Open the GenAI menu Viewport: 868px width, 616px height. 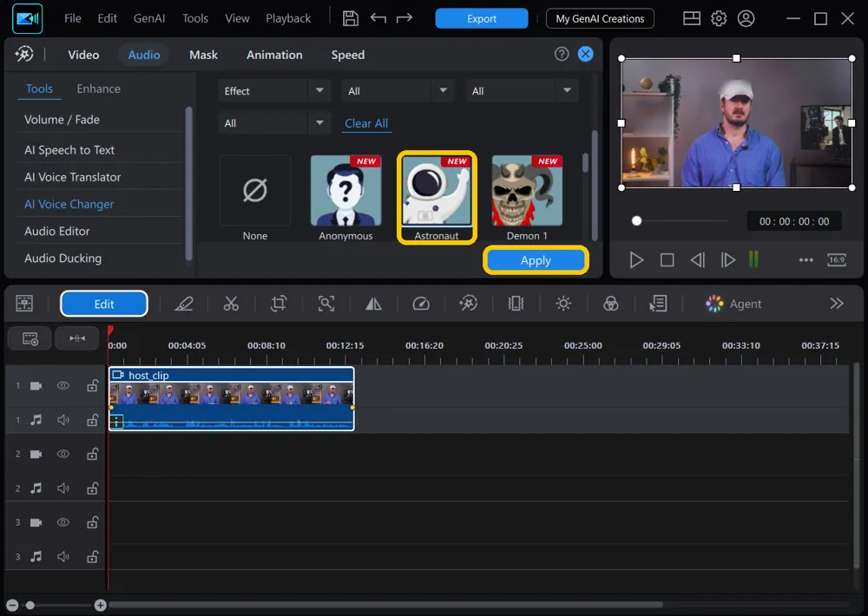[149, 18]
